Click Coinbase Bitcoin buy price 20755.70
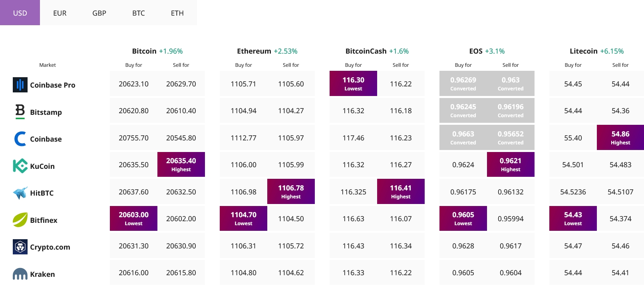The image size is (644, 286). (133, 138)
